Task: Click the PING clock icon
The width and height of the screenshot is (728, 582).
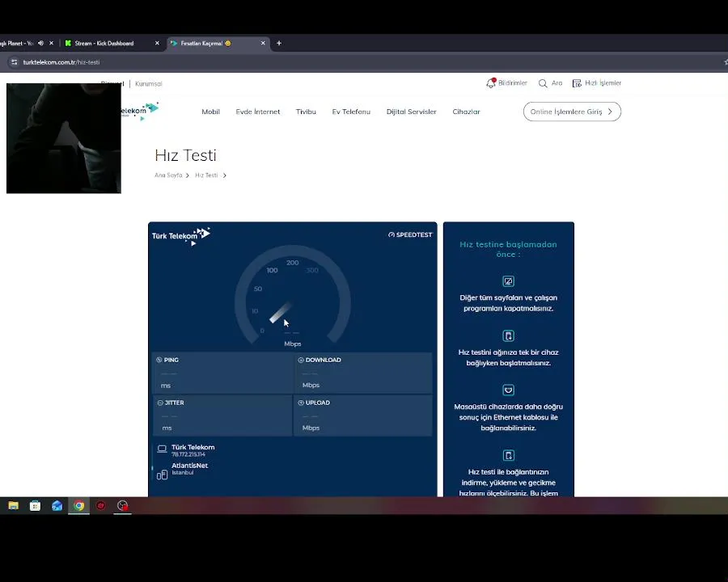Action: (159, 361)
